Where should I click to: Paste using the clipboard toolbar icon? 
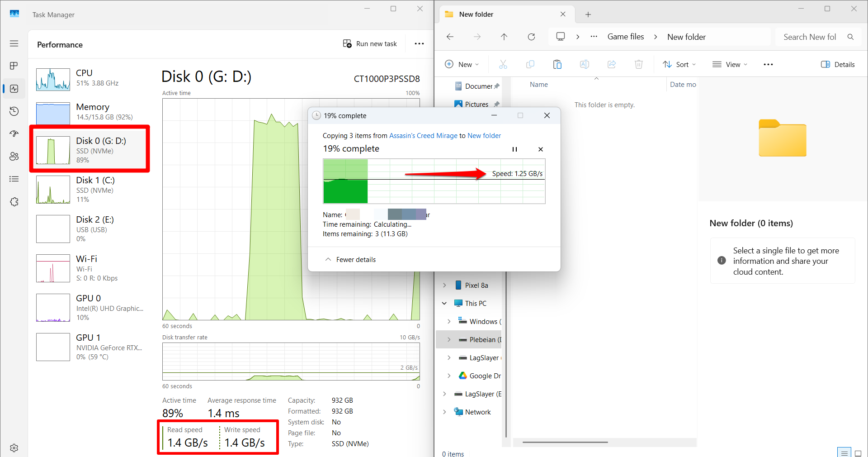coord(557,64)
